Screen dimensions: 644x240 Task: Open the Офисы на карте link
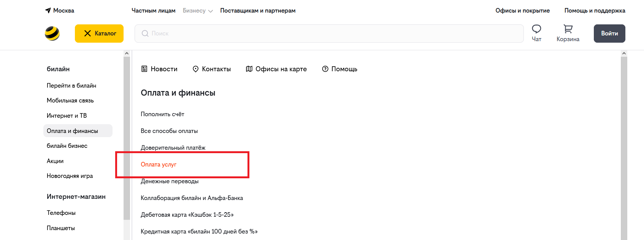281,69
